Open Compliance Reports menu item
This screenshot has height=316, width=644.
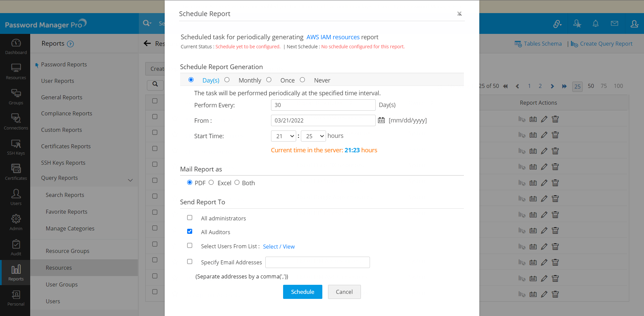pos(66,113)
